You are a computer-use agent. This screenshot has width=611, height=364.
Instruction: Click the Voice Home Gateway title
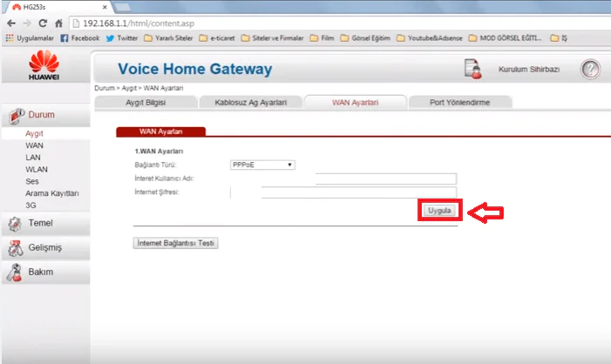[x=195, y=69]
